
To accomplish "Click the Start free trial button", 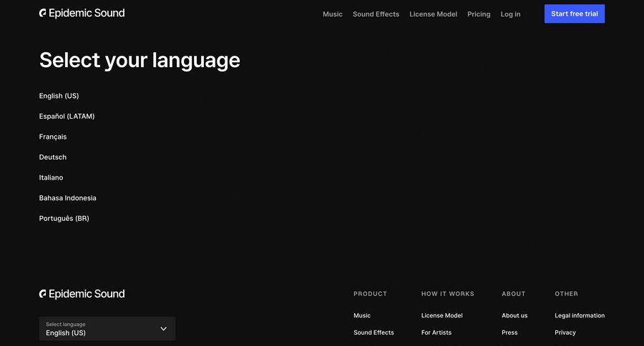I will tap(574, 14).
